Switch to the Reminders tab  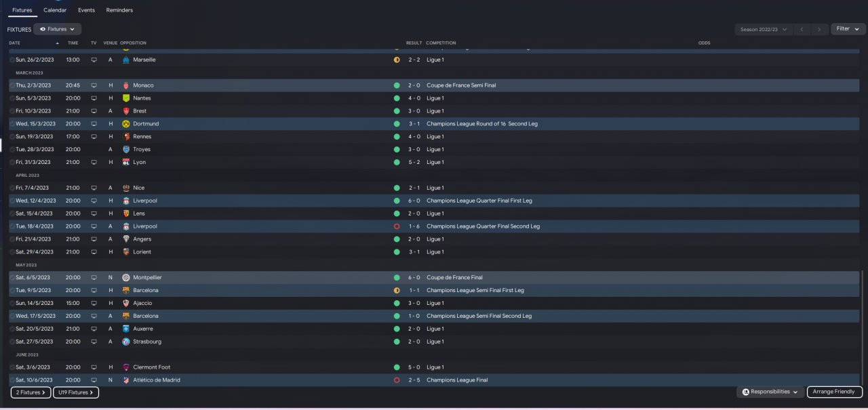119,10
